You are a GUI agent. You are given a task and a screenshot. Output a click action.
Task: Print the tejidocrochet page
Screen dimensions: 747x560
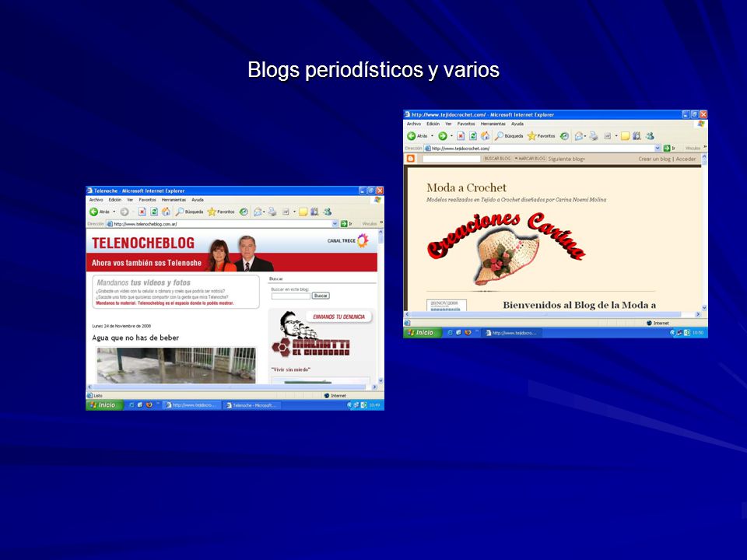tap(594, 136)
